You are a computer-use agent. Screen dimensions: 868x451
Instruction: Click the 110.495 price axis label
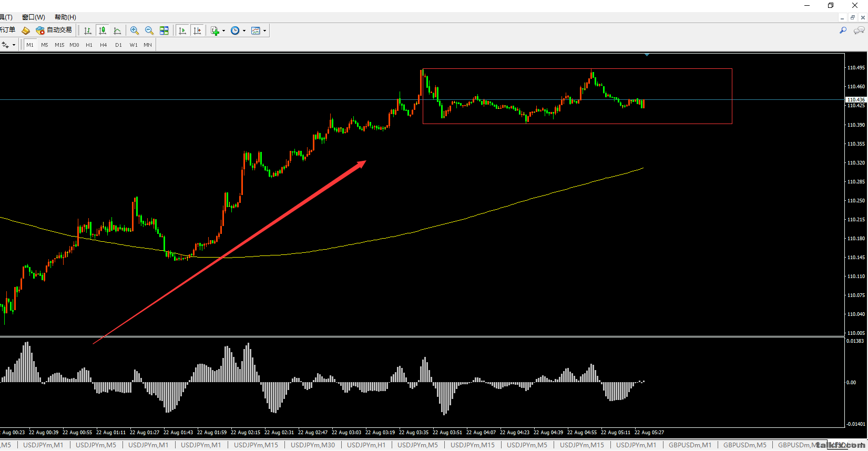856,68
